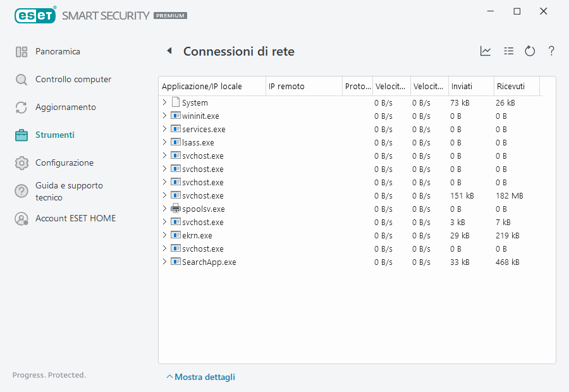The width and height of the screenshot is (569, 392).
Task: Refresh the network connections list
Action: tap(530, 51)
